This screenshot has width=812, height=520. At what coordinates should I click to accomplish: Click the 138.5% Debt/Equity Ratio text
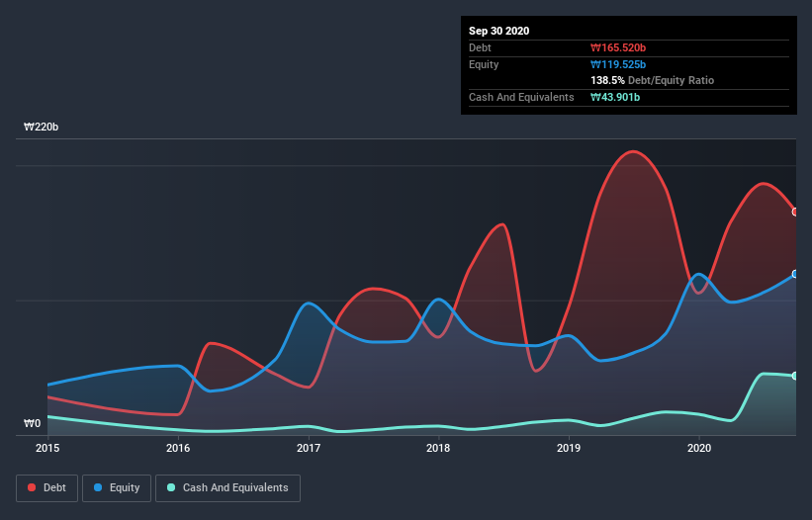(x=653, y=80)
